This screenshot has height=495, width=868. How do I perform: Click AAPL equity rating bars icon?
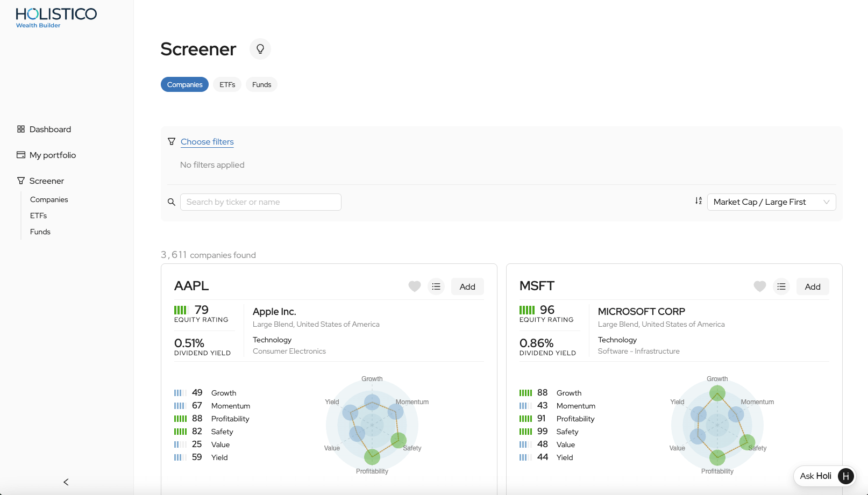pos(181,310)
